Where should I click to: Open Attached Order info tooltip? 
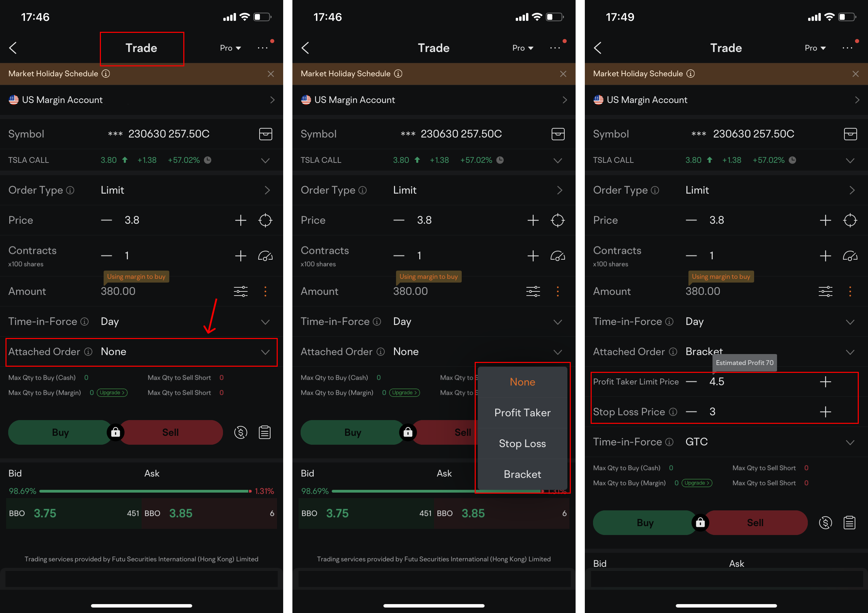[x=88, y=352]
